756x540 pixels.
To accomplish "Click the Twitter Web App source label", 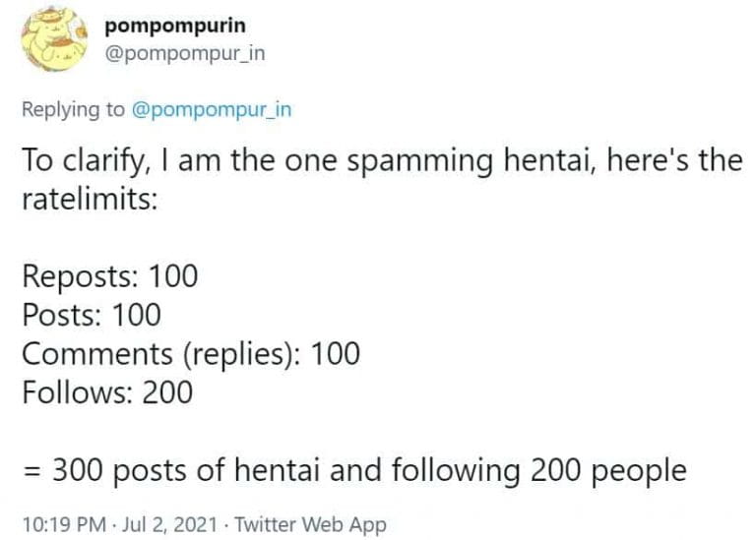I will pos(310,524).
